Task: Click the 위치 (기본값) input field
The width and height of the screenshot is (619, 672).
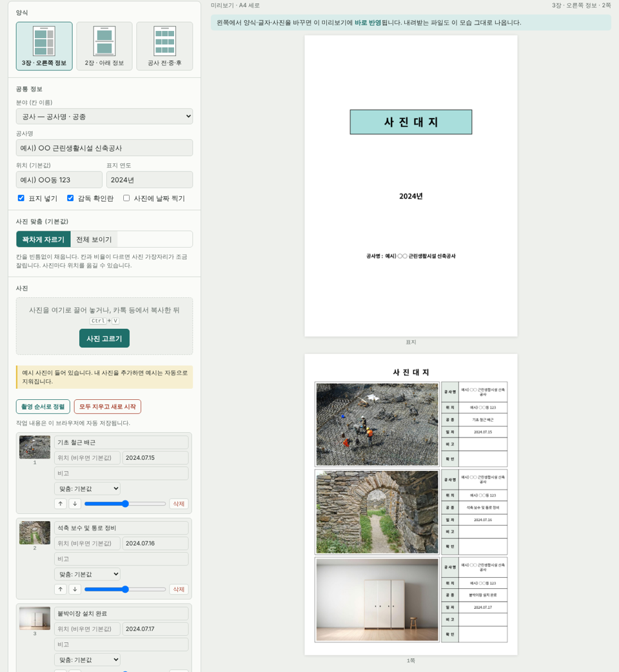Action: [59, 179]
